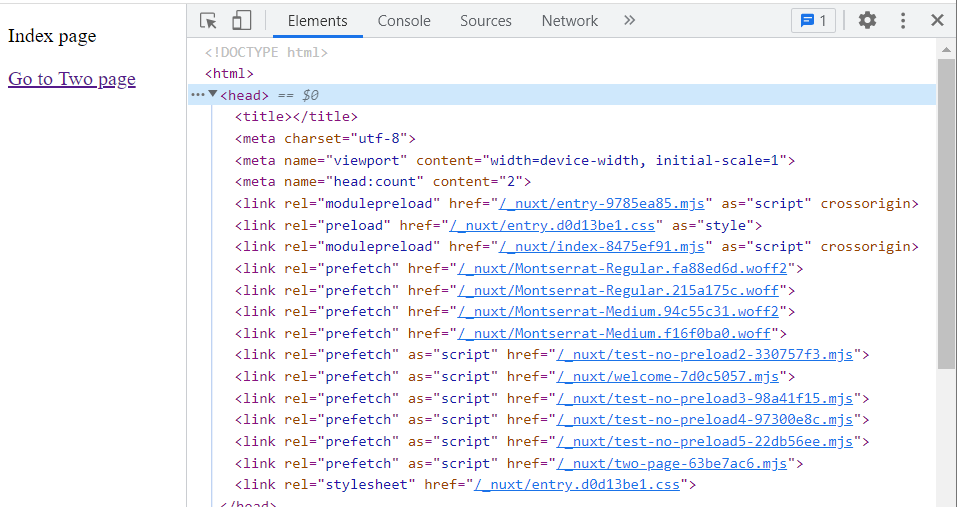Viewport: 957px width, 507px height.
Task: Activate the inspect element picker icon
Action: 209,21
